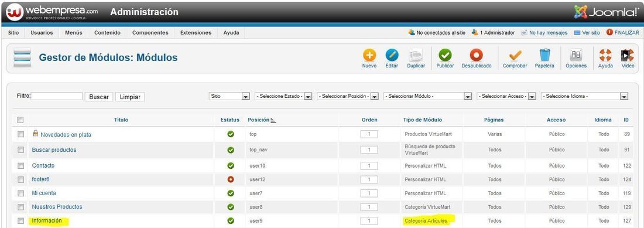Click the Comprobar checkmark icon
The width and height of the screenshot is (644, 228).
point(515,56)
